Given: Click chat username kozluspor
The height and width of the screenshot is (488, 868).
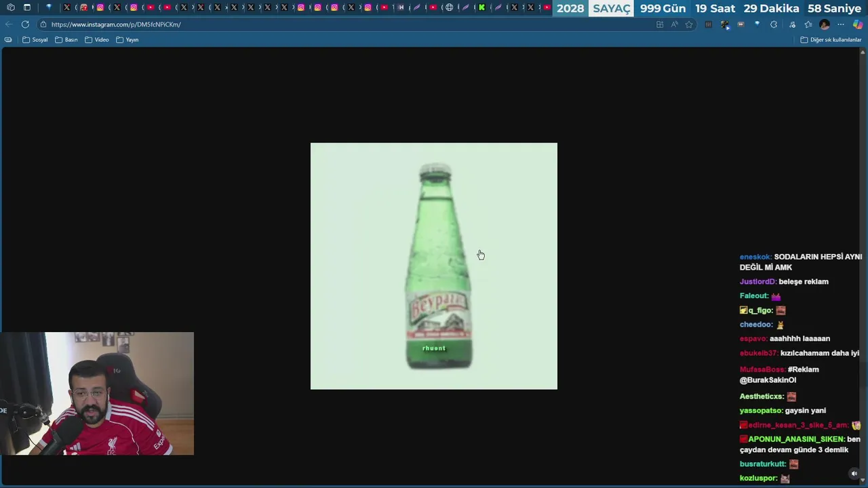Looking at the screenshot, I should pos(758,478).
